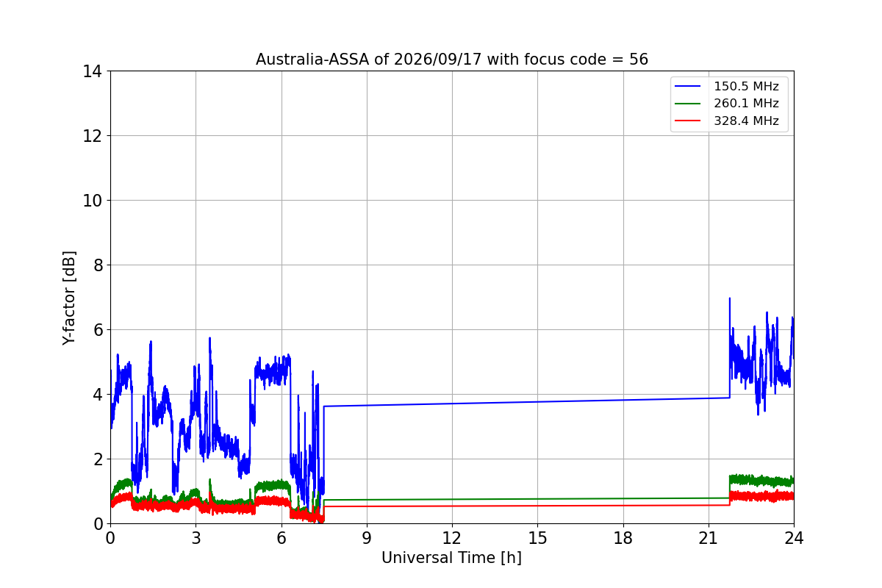Viewport: 882px width, 588px height.
Task: Click x-axis tick label 6
Action: pyautogui.click(x=282, y=537)
